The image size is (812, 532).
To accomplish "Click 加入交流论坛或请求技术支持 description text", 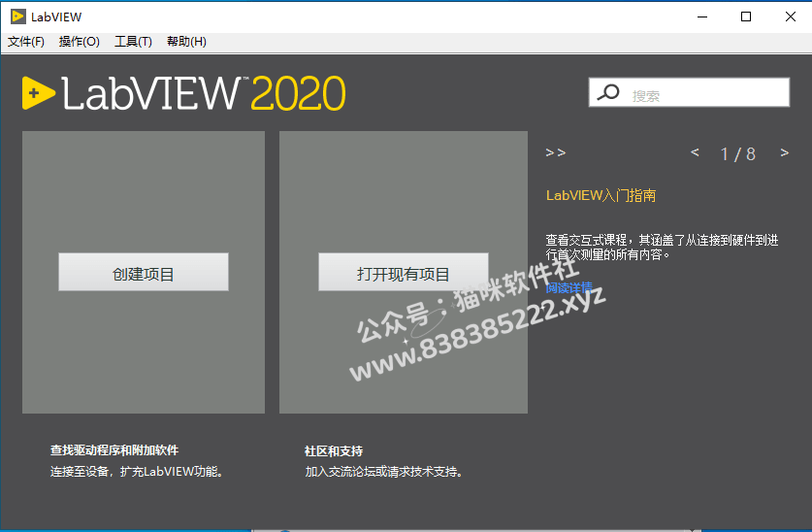I will click(x=384, y=472).
